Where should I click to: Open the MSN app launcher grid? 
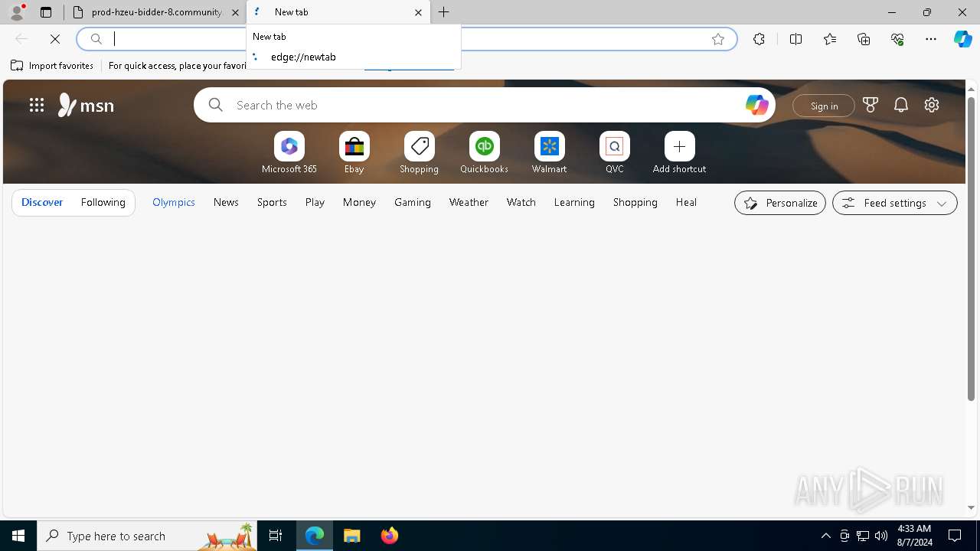[x=37, y=105]
